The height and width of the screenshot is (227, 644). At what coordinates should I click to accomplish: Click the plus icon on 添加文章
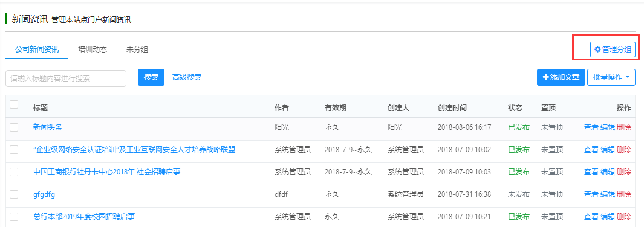pyautogui.click(x=546, y=77)
